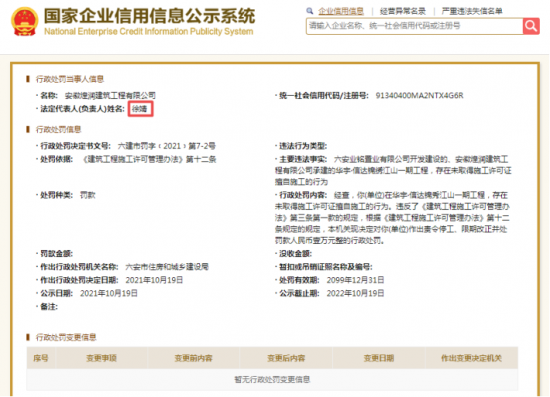Click penalty document number 六建市罚字〔2021〕第7-2号
550x397 pixels.
[167, 146]
